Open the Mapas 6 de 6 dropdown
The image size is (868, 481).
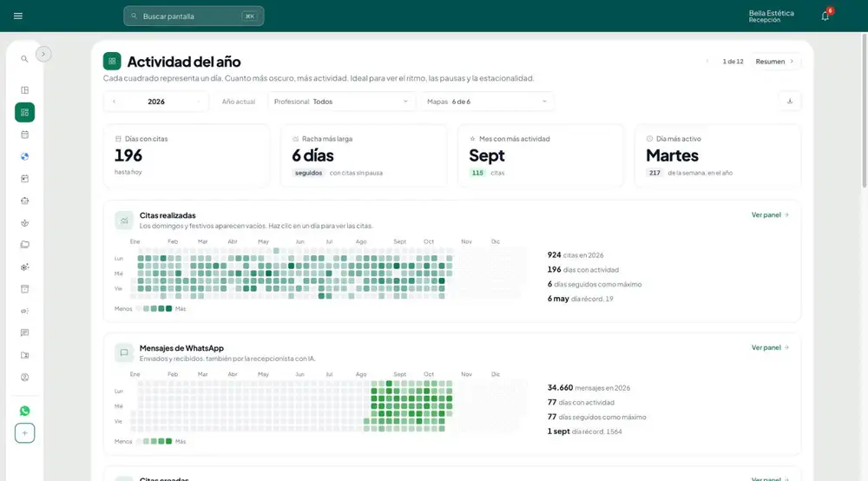(487, 102)
